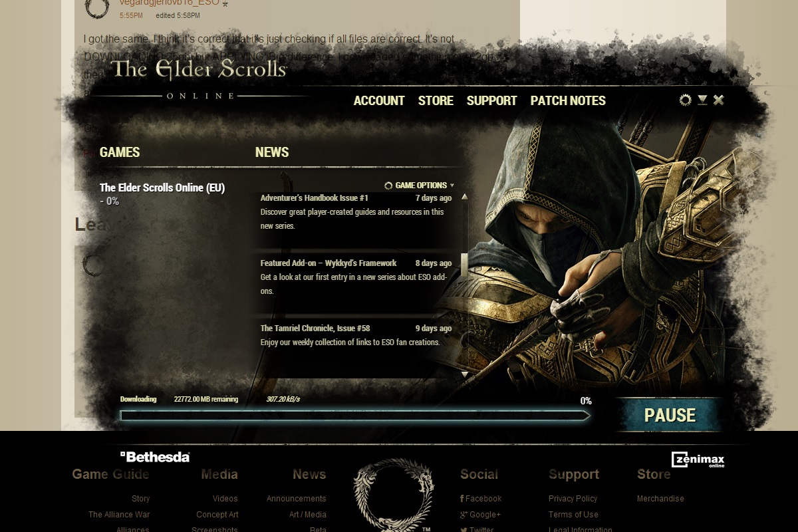Click the '307.20 kB/s' download speed
Screen dimensions: 798x532
(283, 400)
